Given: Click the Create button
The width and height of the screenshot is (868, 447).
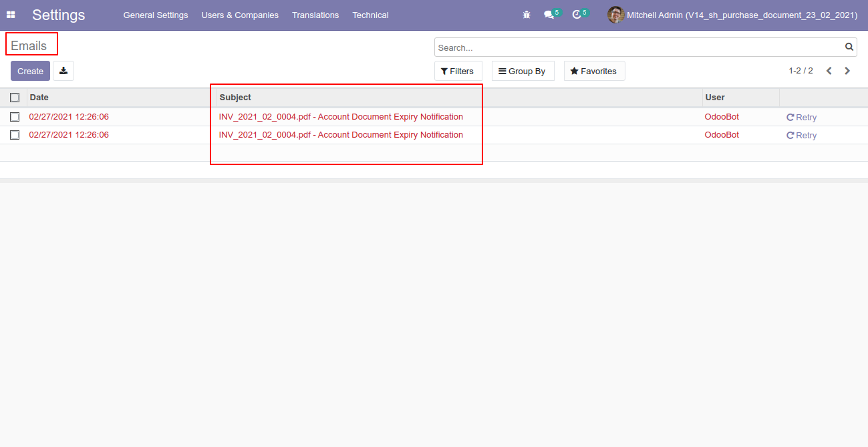Looking at the screenshot, I should pos(30,71).
